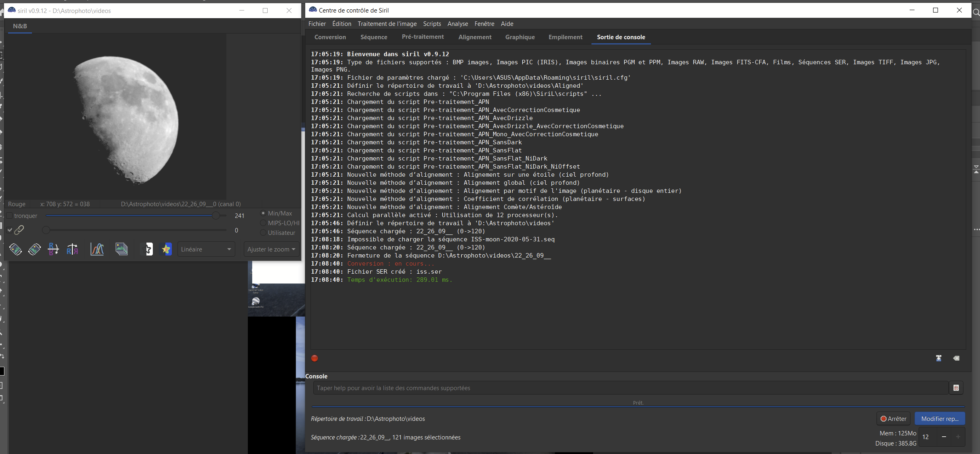The image size is (980, 454).
Task: Open the Traitement de l'image menu
Action: (387, 24)
